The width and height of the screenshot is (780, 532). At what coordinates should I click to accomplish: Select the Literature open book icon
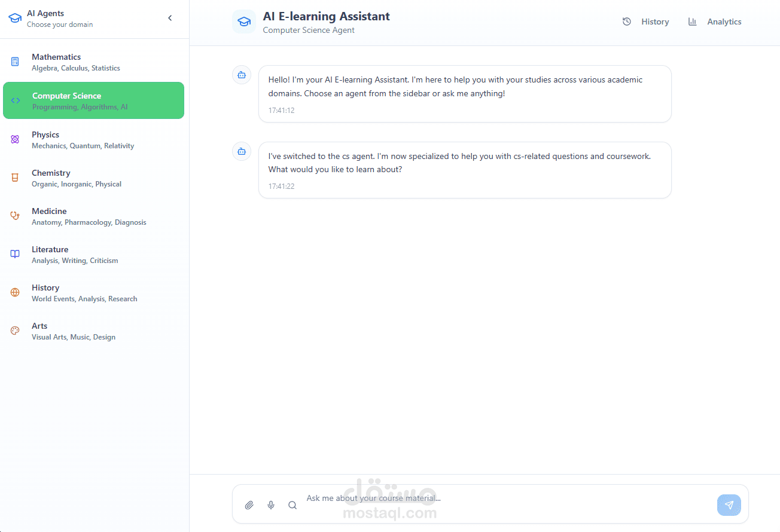coord(14,253)
